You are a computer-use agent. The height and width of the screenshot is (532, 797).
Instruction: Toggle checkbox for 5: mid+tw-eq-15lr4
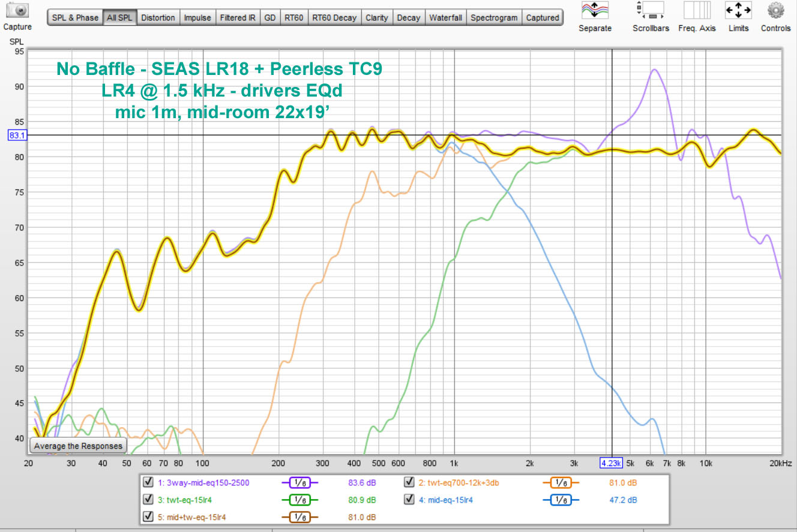(148, 516)
